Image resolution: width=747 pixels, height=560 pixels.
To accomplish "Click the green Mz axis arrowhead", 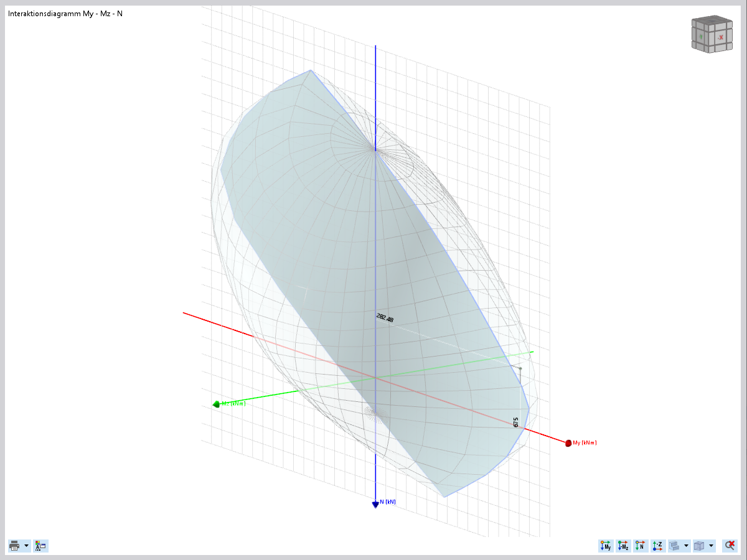I will pos(216,404).
